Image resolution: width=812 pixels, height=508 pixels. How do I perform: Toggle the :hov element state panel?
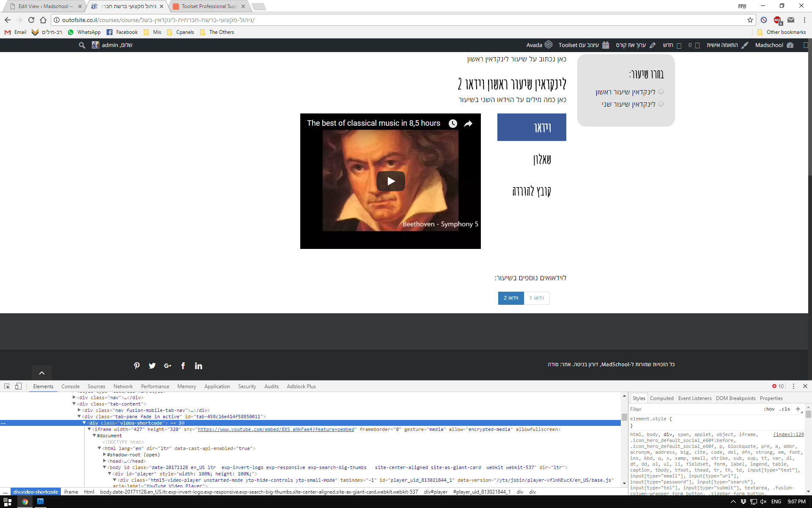click(x=769, y=409)
